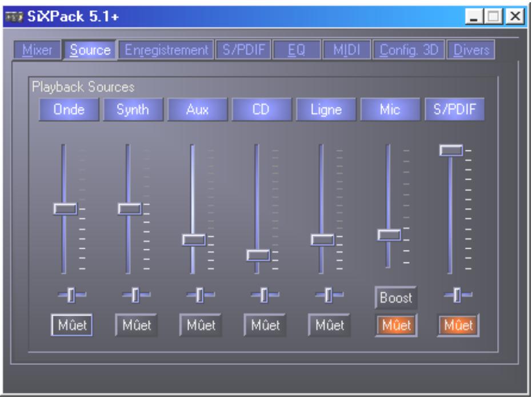Screen dimensions: 532x398
Task: Open the Divers tab
Action: 471,50
